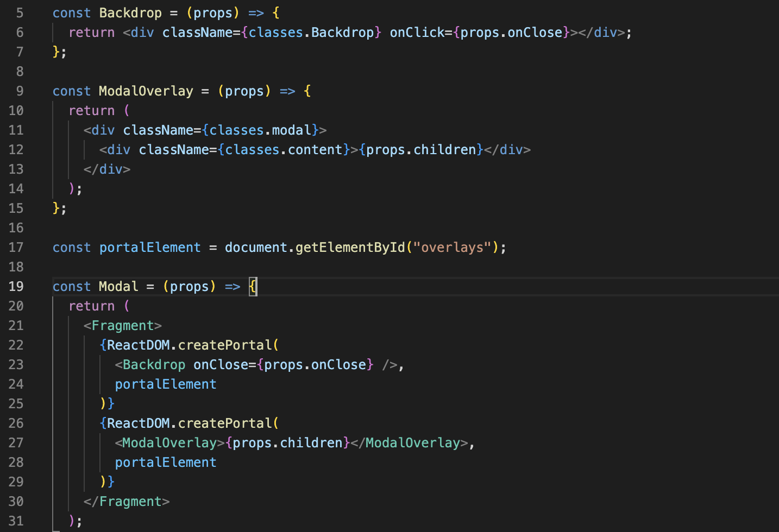Image resolution: width=779 pixels, height=532 pixels.
Task: Select line number 31 in gutter
Action: [x=16, y=521]
